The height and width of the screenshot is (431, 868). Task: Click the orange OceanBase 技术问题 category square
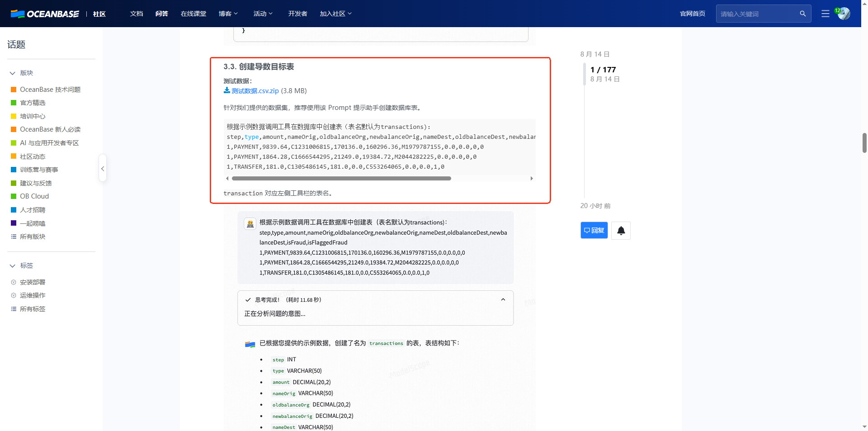pyautogui.click(x=14, y=90)
